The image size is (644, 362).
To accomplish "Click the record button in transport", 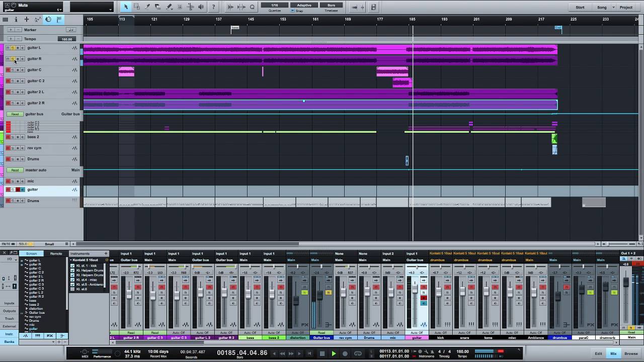I will [345, 353].
